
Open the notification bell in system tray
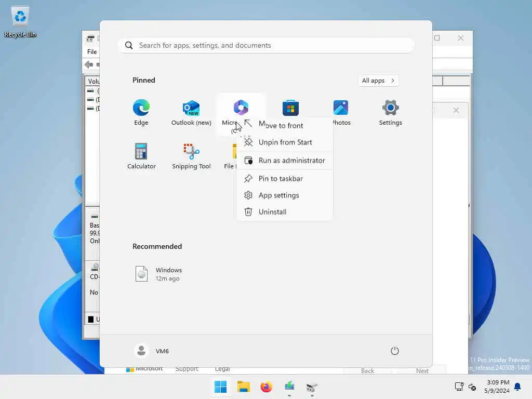518,387
